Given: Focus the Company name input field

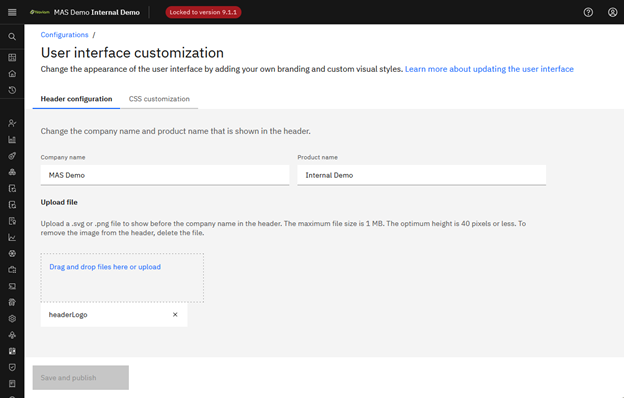Looking at the screenshot, I should (165, 175).
